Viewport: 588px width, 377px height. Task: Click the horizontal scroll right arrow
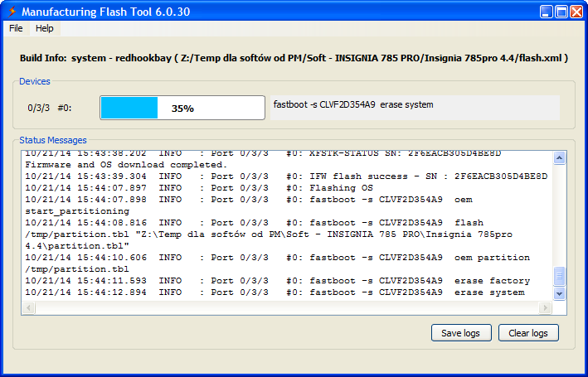(x=545, y=307)
